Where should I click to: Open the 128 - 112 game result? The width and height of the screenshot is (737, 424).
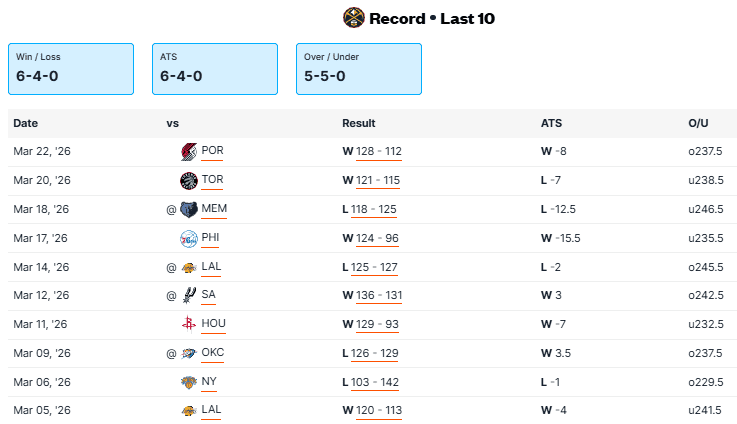[x=378, y=152]
